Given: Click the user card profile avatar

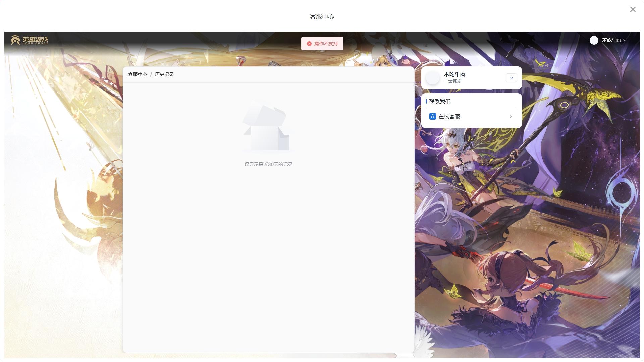Looking at the screenshot, I should pos(432,78).
